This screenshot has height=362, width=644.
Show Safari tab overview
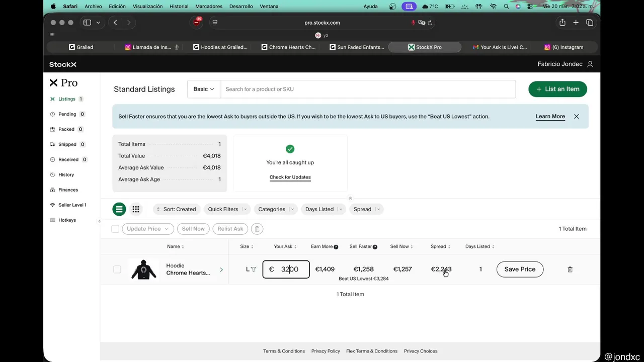pyautogui.click(x=590, y=23)
